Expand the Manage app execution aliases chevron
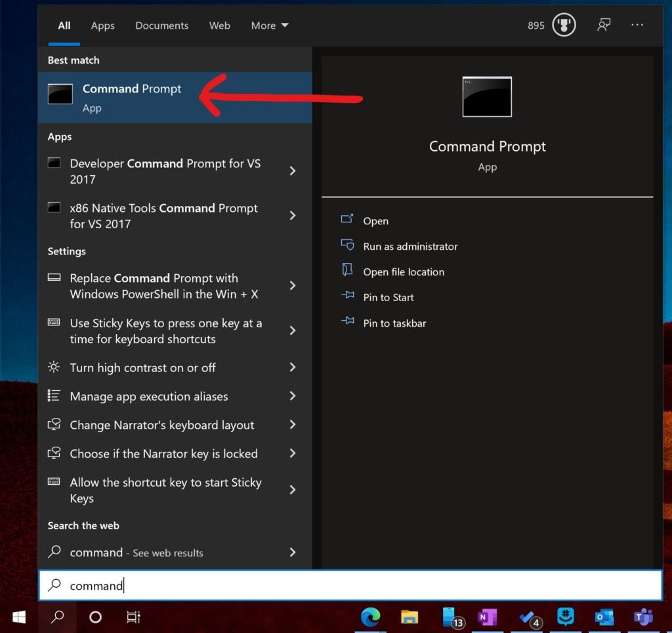672x633 pixels. [293, 396]
